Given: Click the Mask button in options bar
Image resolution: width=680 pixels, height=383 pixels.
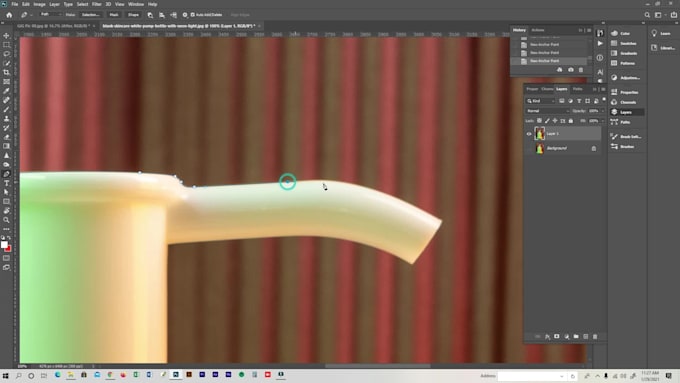Looking at the screenshot, I should pos(114,15).
